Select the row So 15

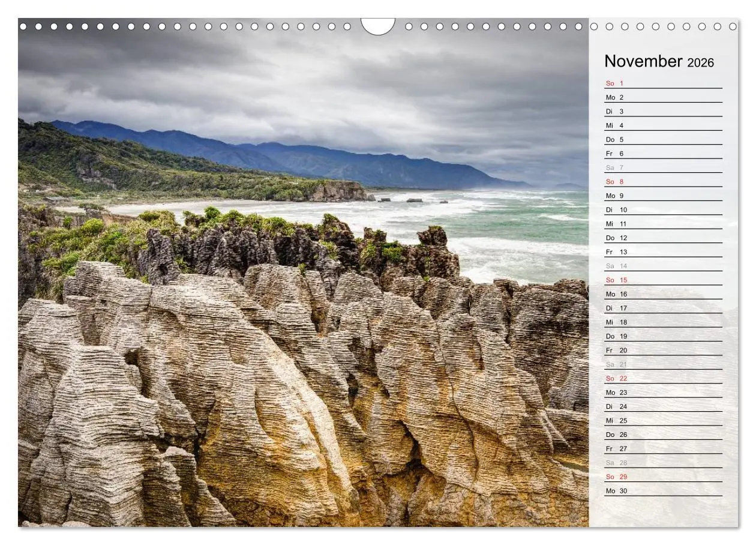663,280
